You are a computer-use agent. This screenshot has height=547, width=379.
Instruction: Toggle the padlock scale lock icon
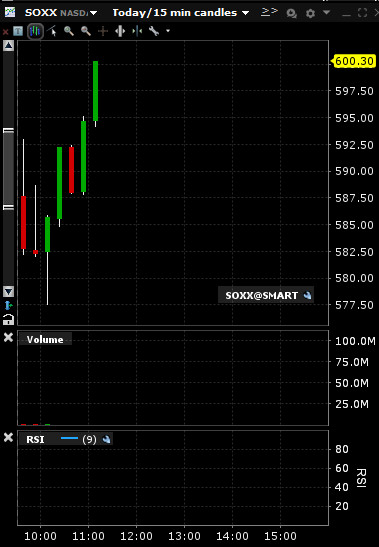click(8, 319)
